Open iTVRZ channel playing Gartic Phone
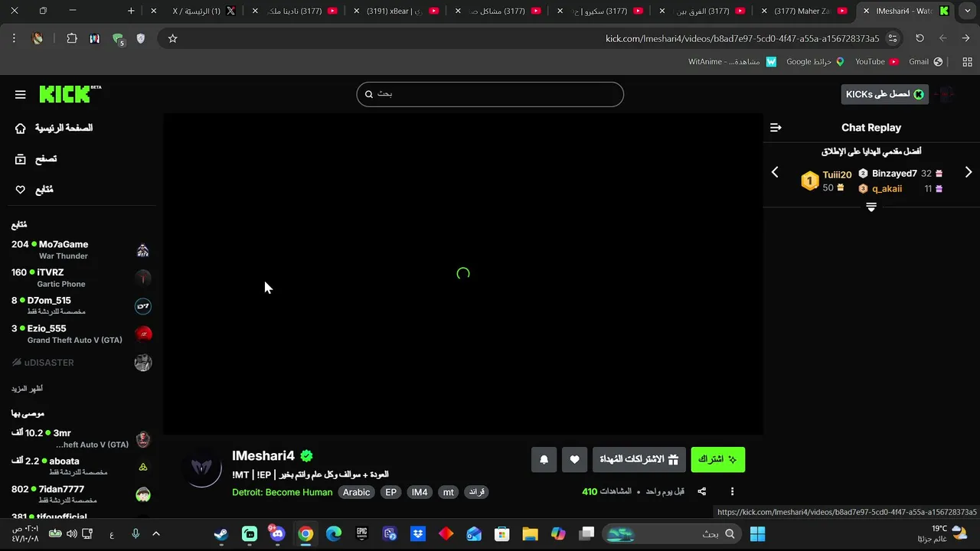980x551 pixels. click(x=80, y=278)
